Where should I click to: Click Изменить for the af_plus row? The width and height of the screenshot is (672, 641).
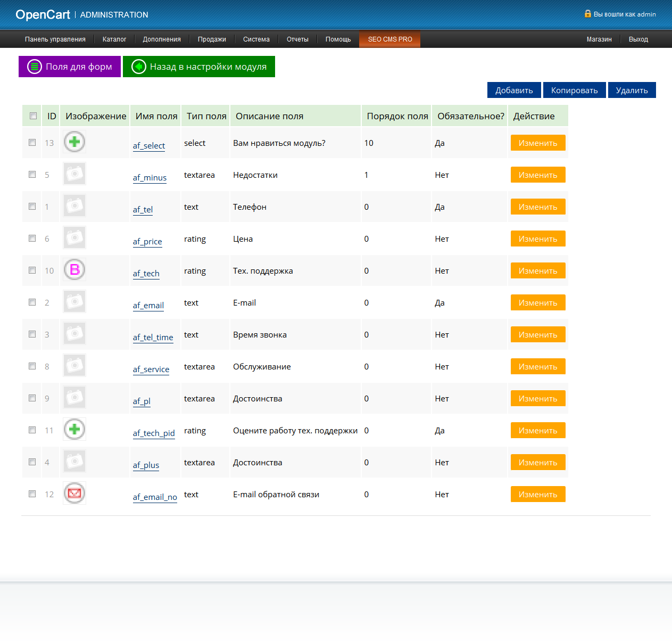point(538,462)
